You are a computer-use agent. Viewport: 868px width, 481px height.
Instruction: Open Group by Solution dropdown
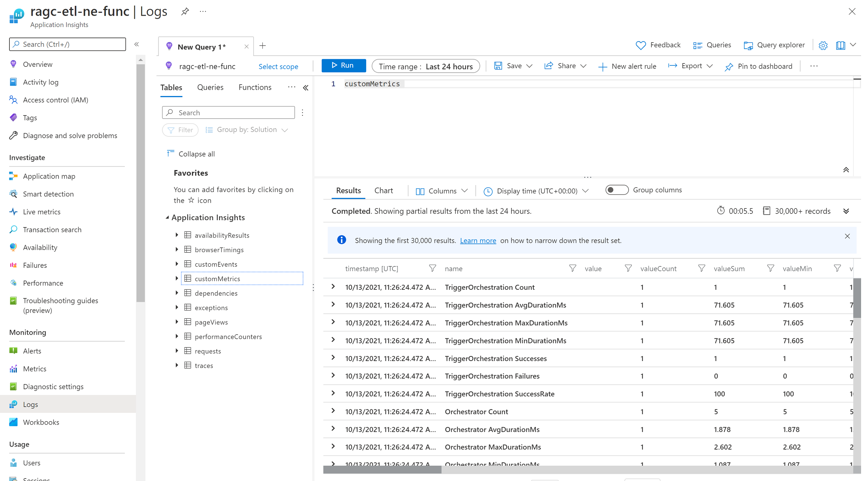[247, 130]
